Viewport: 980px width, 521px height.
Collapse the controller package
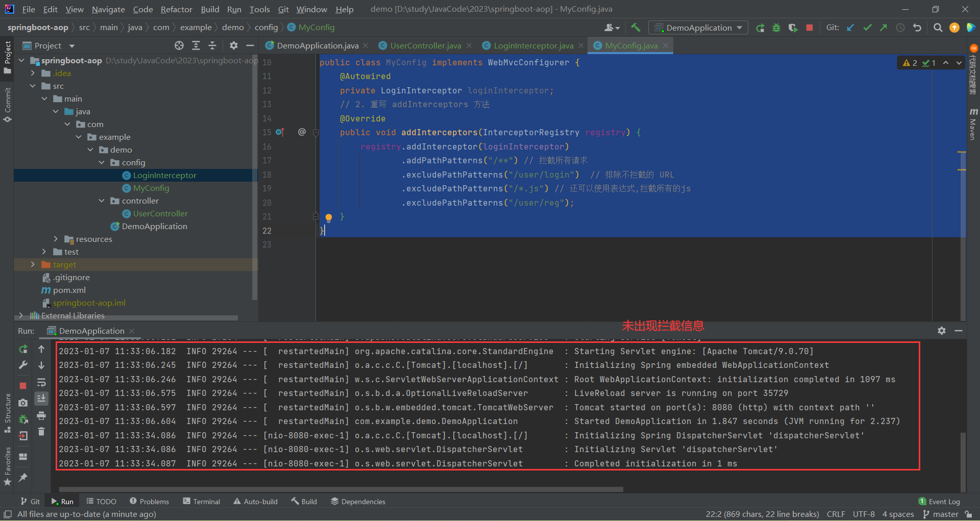[x=102, y=201]
